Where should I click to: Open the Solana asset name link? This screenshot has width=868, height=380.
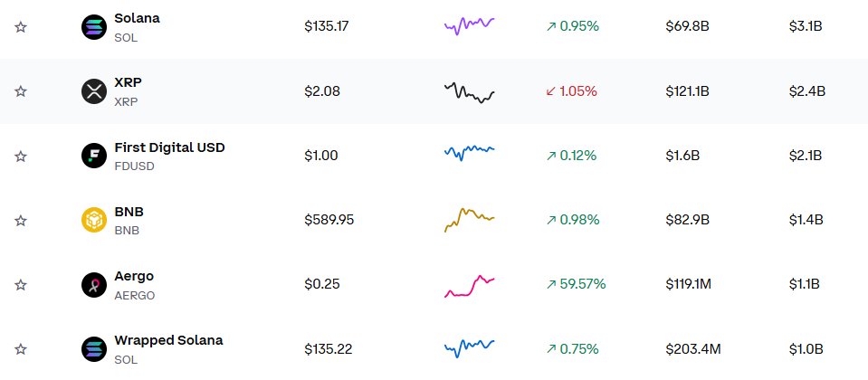[137, 18]
